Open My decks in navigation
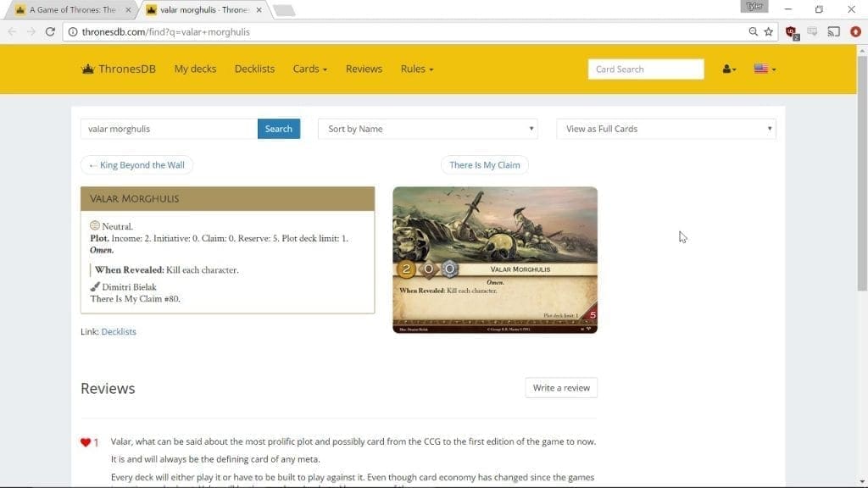This screenshot has width=868, height=488. point(195,69)
